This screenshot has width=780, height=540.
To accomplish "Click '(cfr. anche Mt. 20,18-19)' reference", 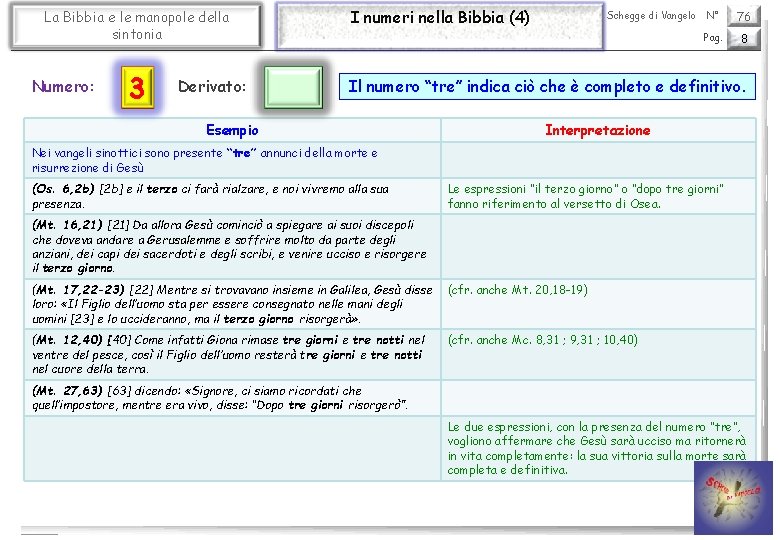I will (517, 290).
